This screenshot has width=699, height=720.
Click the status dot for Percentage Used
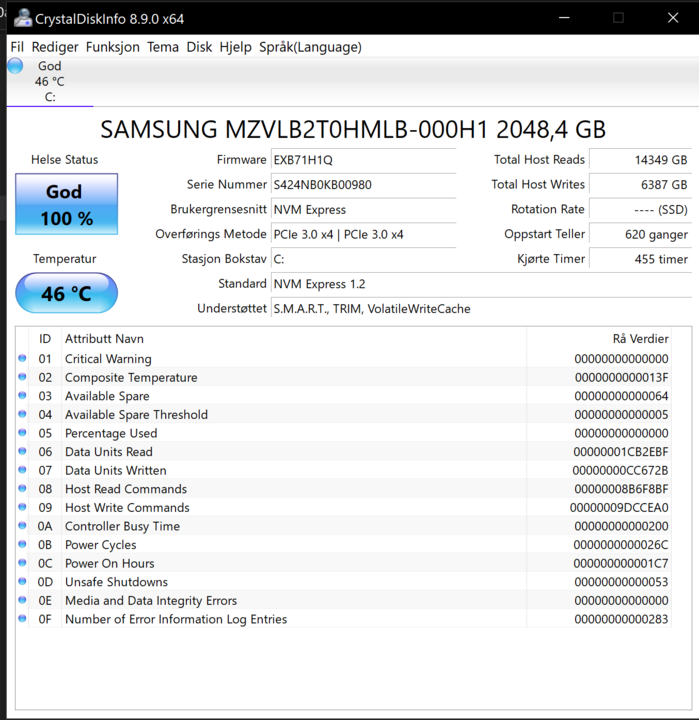pyautogui.click(x=22, y=432)
